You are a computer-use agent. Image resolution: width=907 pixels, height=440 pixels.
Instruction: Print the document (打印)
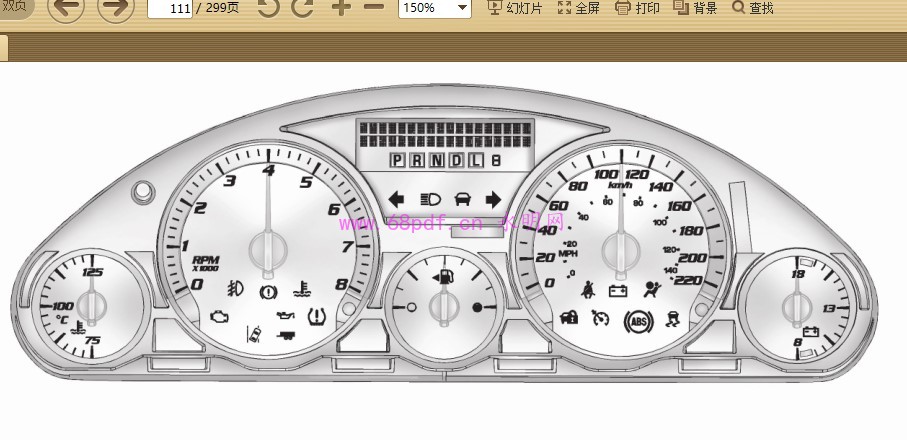point(637,8)
